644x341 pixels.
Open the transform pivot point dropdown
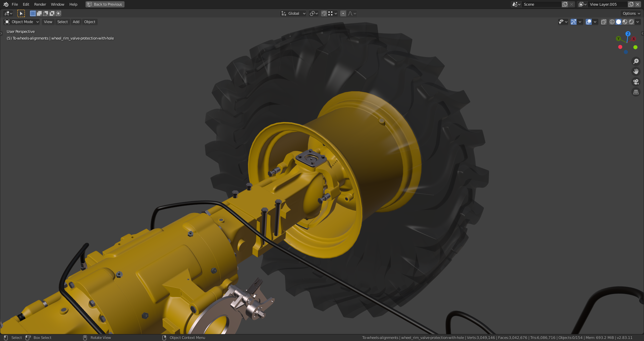(x=314, y=13)
